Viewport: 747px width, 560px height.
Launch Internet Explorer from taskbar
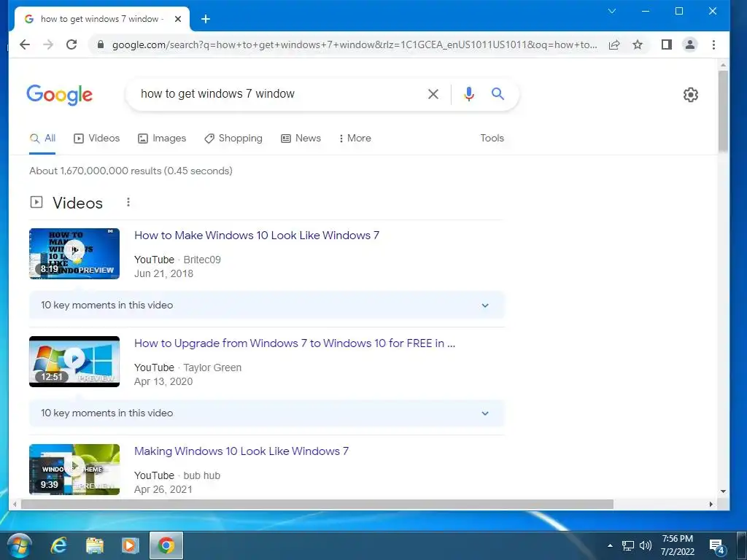click(59, 545)
